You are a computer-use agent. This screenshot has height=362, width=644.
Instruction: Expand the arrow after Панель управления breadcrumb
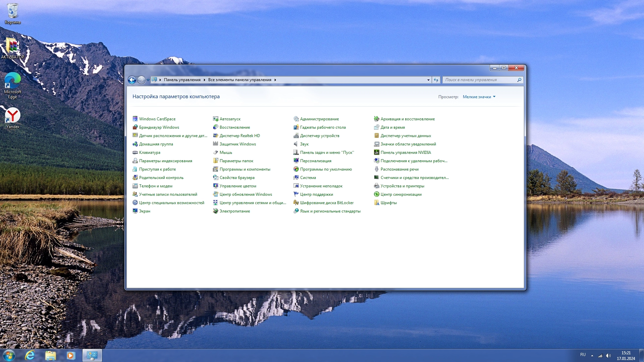204,80
